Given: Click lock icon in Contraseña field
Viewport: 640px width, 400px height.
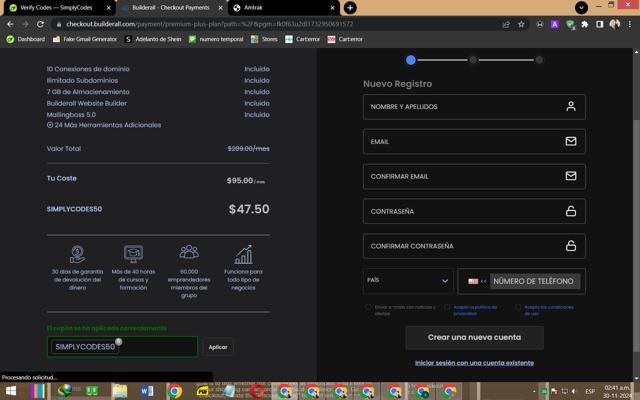Looking at the screenshot, I should (571, 211).
